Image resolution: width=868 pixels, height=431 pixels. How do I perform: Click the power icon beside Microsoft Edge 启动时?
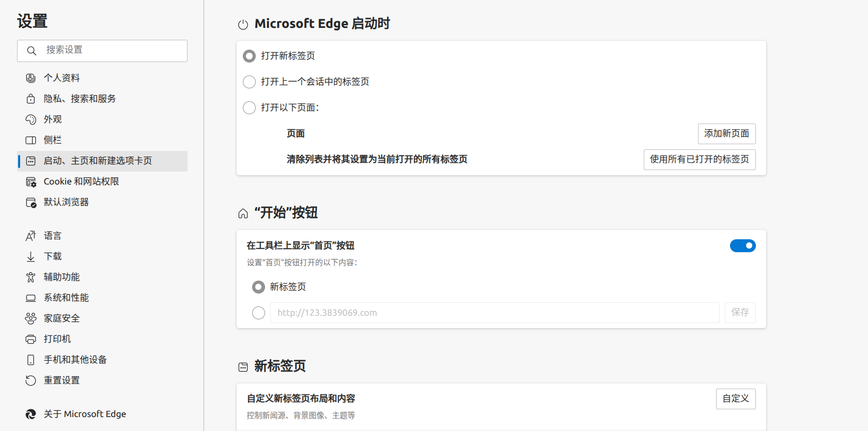[243, 24]
